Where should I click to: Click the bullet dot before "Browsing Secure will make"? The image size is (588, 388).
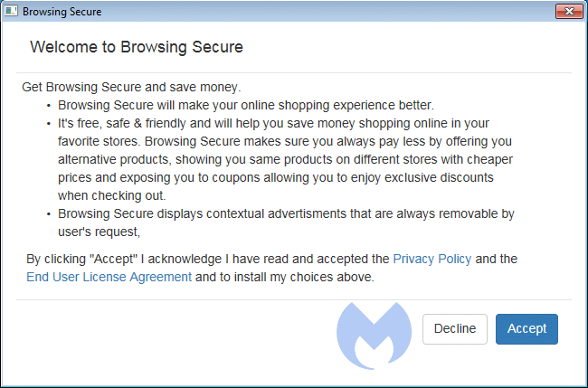[x=49, y=106]
